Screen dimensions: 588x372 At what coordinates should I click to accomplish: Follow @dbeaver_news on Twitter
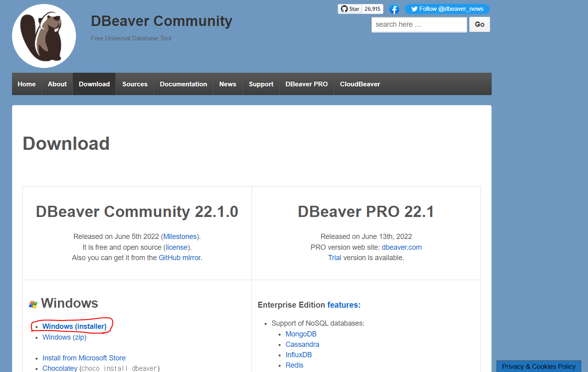point(447,9)
